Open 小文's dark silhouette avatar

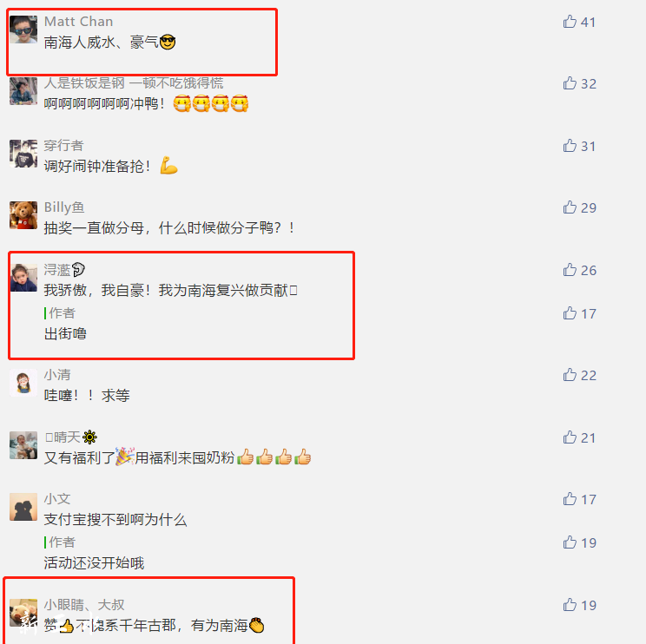23,507
